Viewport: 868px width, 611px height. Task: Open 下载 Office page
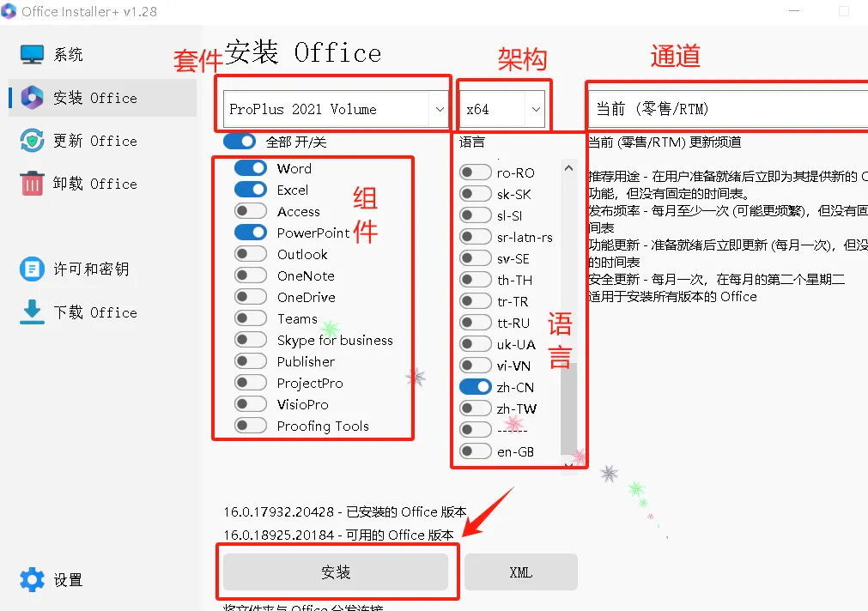pos(102,312)
